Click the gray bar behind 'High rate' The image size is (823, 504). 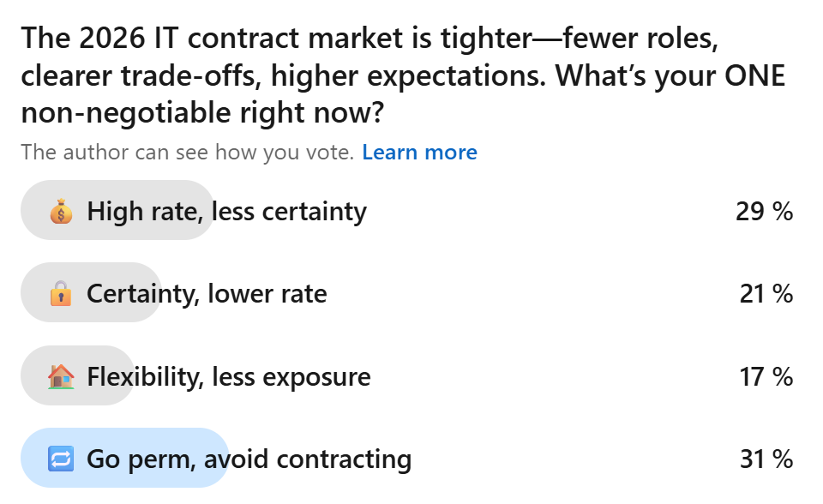coord(117,210)
